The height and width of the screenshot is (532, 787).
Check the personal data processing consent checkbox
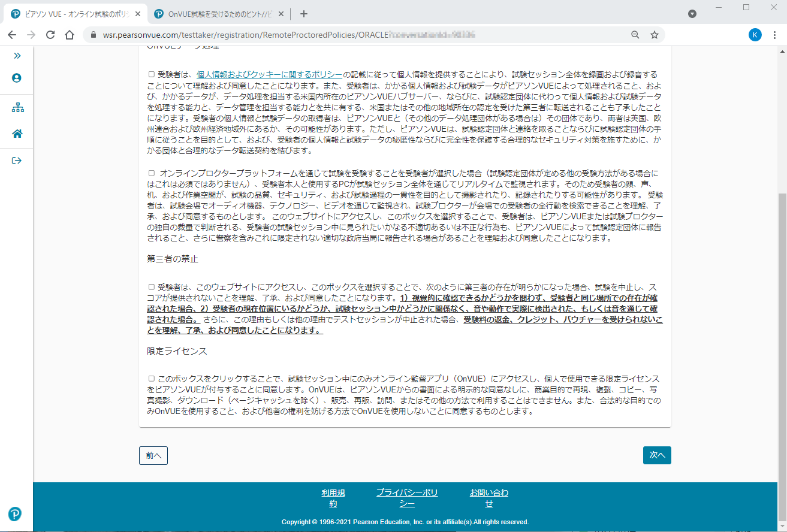click(x=152, y=75)
